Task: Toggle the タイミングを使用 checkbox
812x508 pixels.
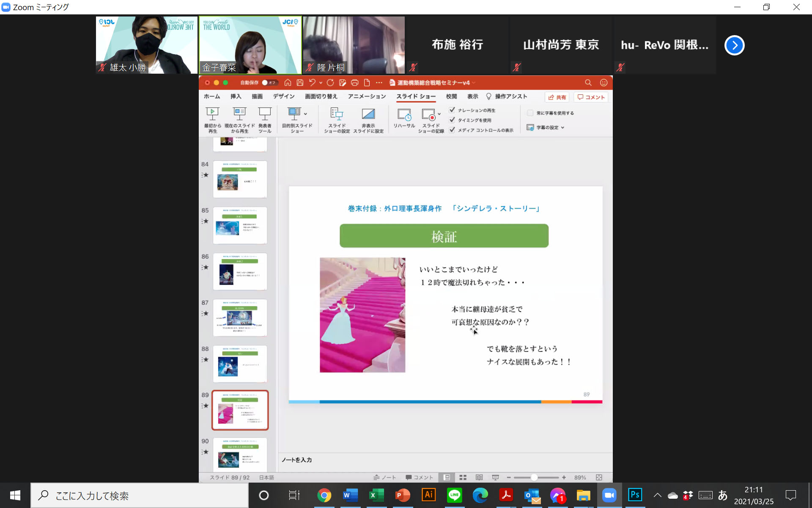Action: coord(452,120)
